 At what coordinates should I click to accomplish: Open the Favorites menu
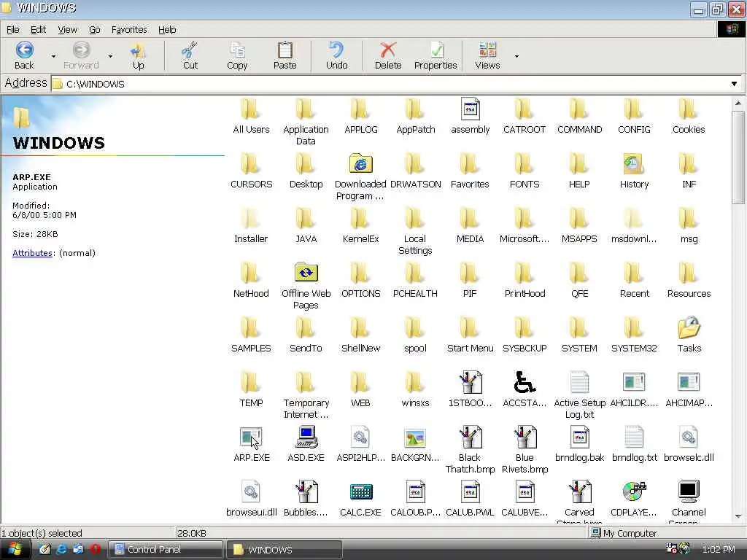(129, 29)
